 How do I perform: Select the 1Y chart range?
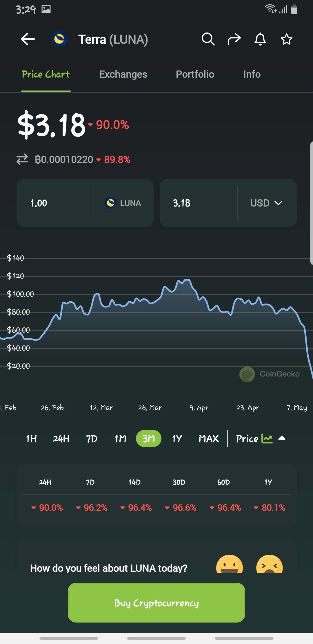point(177,439)
